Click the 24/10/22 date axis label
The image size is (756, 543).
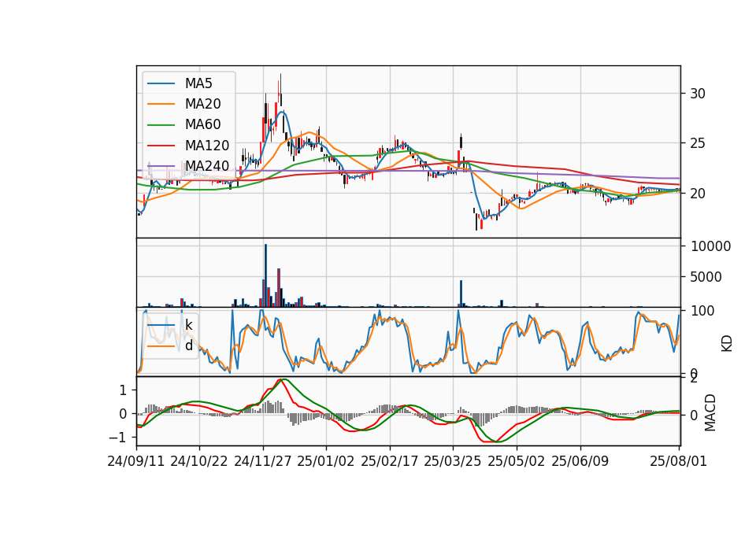tap(198, 462)
